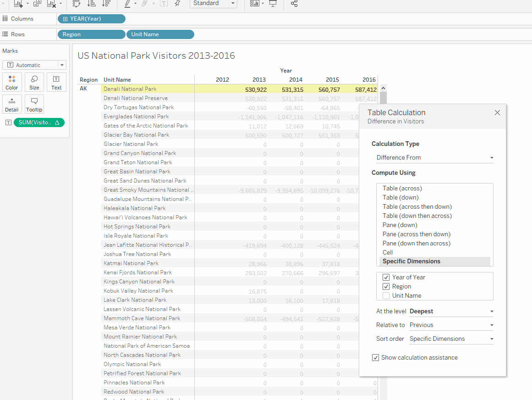Open the Tooltip marks card
This screenshot has width=532, height=400.
(x=34, y=104)
